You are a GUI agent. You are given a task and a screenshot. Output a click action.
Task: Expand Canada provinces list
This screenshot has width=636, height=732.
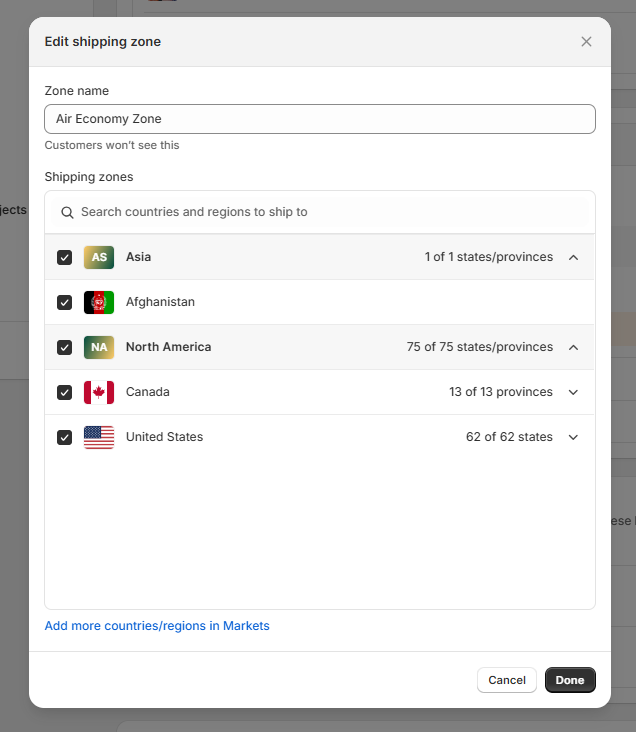pos(573,392)
